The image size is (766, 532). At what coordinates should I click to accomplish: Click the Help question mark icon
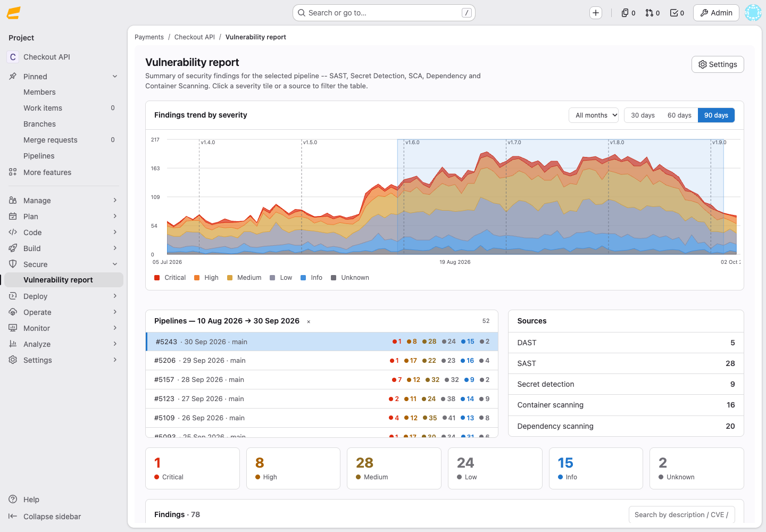point(13,500)
